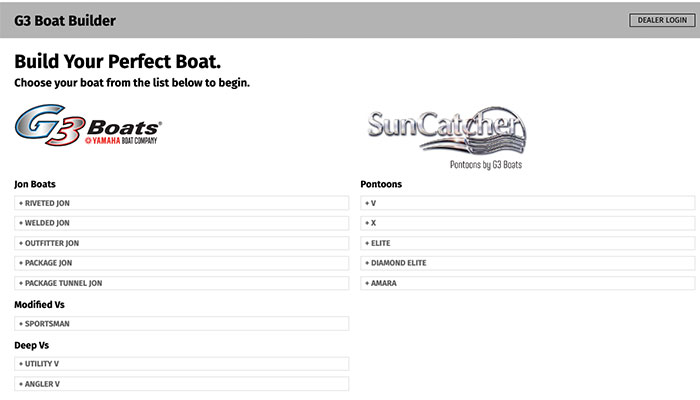Select the Jon Boats heading
The width and height of the screenshot is (700, 400).
click(x=35, y=184)
